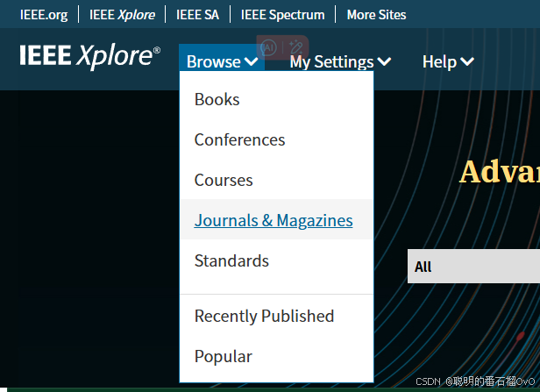Click the AI assistant overlay icon
Image resolution: width=540 pixels, height=392 pixels.
268,47
